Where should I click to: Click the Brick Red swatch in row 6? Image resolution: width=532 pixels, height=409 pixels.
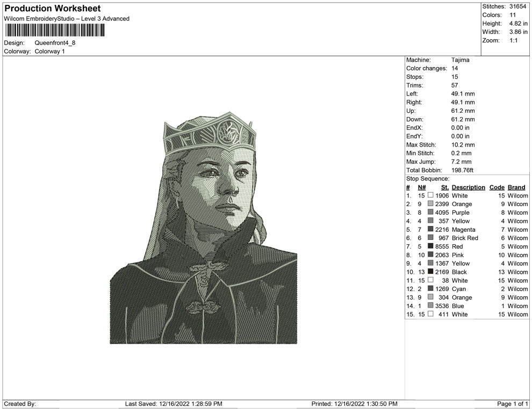pos(430,238)
